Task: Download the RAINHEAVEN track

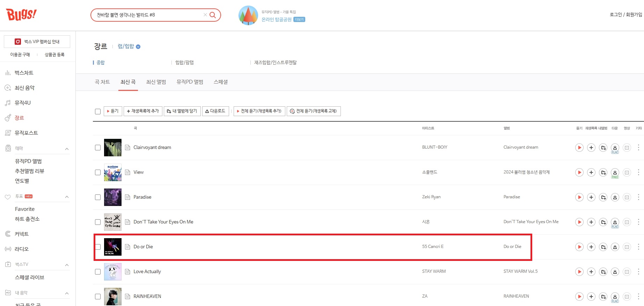Action: point(615,297)
